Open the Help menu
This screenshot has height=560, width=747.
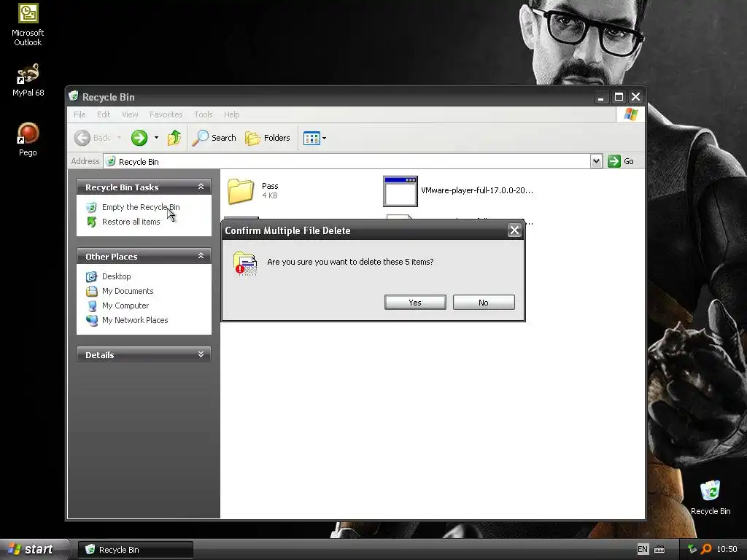pyautogui.click(x=231, y=114)
